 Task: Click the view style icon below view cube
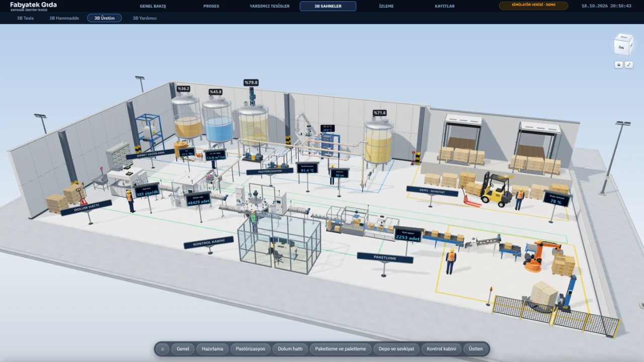[x=619, y=65]
